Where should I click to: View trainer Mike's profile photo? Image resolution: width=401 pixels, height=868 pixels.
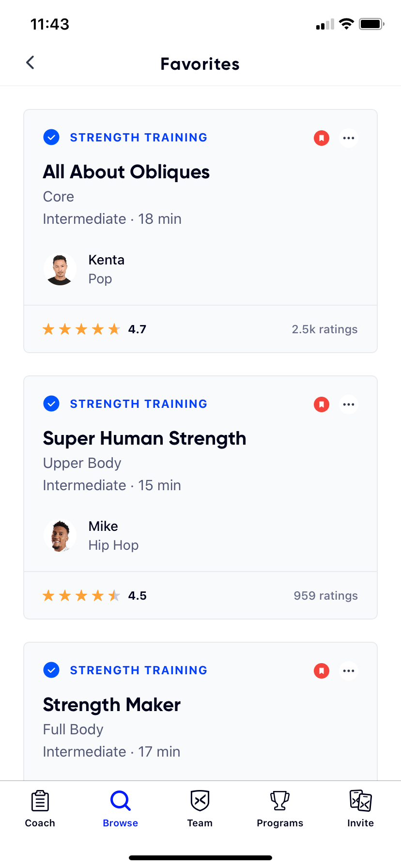pyautogui.click(x=60, y=536)
